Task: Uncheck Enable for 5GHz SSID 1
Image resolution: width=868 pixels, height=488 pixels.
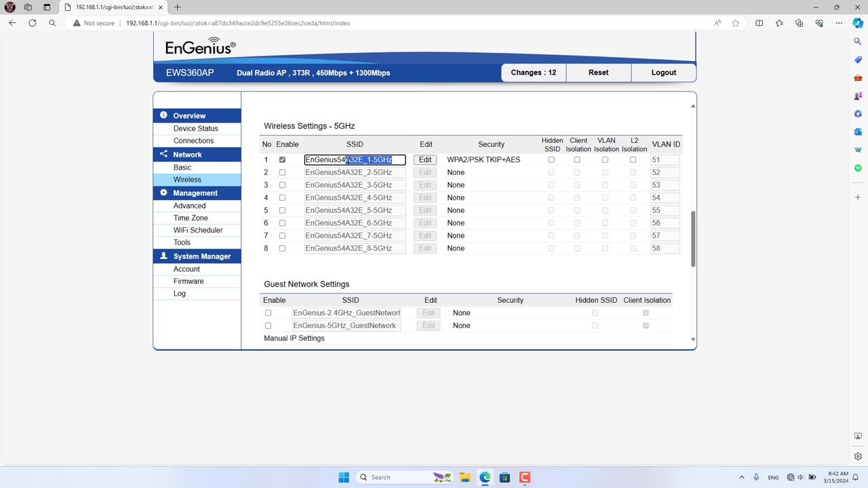Action: click(x=282, y=160)
